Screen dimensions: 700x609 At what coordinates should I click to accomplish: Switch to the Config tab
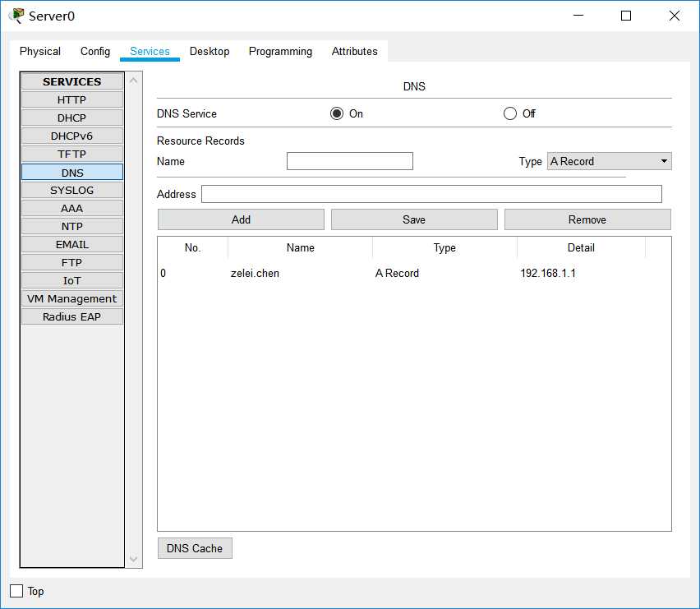(x=95, y=51)
